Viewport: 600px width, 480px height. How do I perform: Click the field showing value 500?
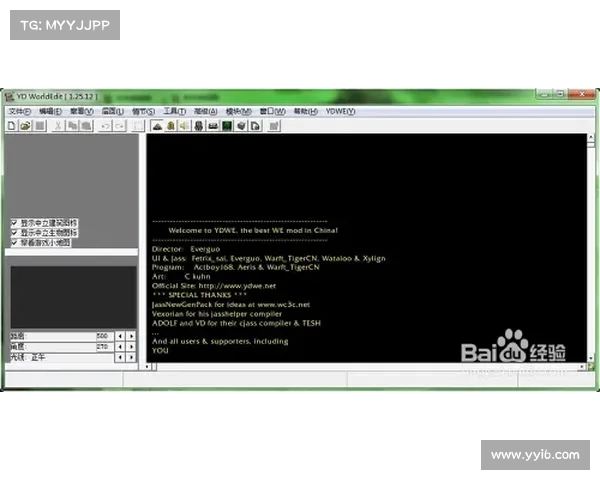tap(105, 336)
